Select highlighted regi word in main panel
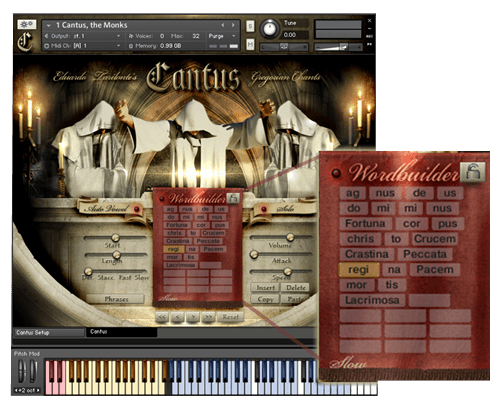Viewport: 500px width, 414px height. 174,249
